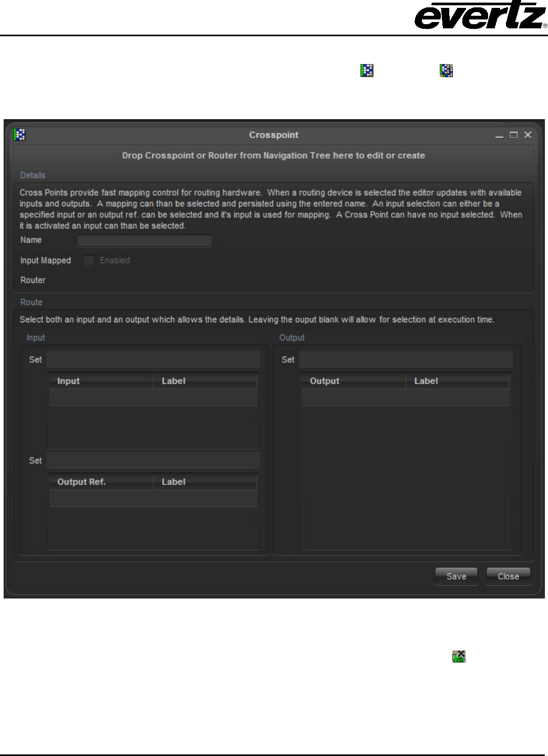548x756 pixels.
Task: Click the evertz logo
Action: [481, 16]
